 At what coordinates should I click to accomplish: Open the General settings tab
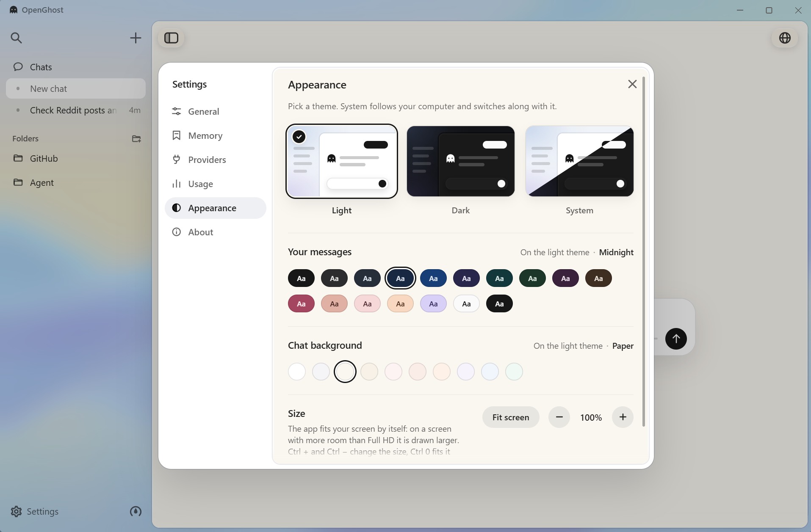[216, 111]
